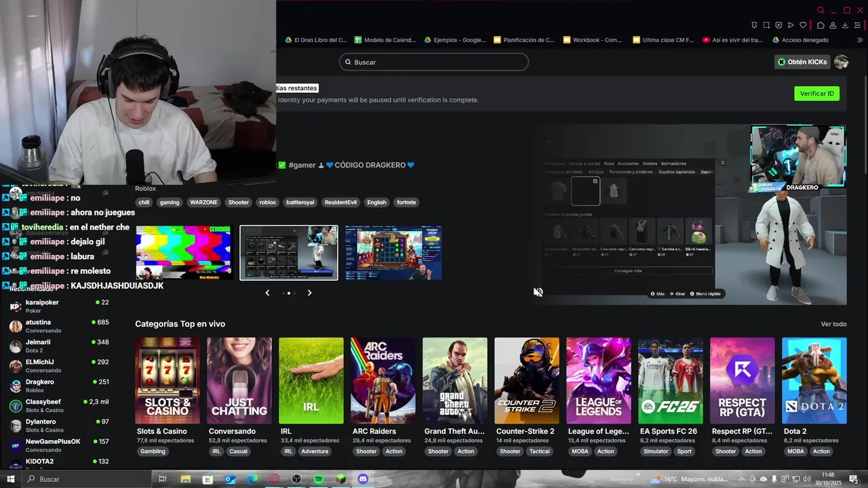
Task: Click the pinboard pin icon in toolbar
Action: (x=754, y=25)
